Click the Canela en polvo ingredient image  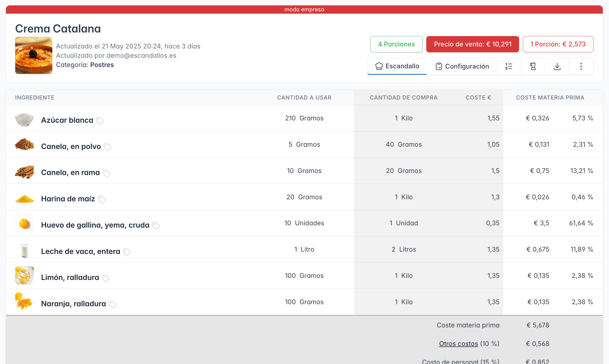coord(24,144)
